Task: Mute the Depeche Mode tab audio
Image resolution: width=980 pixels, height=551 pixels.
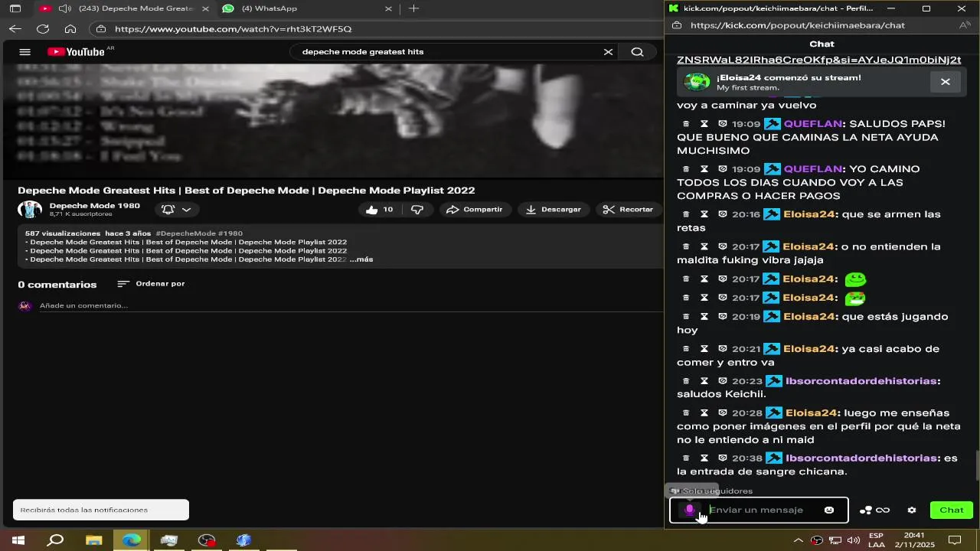Action: (65, 8)
